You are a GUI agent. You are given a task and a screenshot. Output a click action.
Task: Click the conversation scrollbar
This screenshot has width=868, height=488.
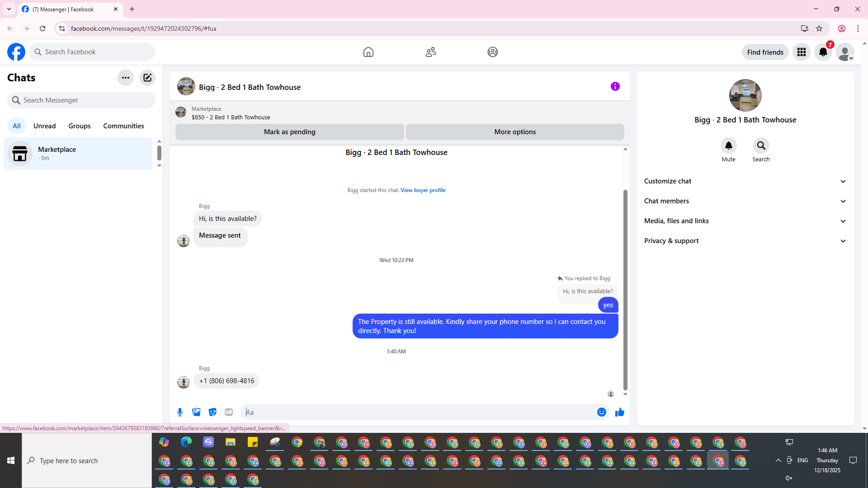click(625, 289)
